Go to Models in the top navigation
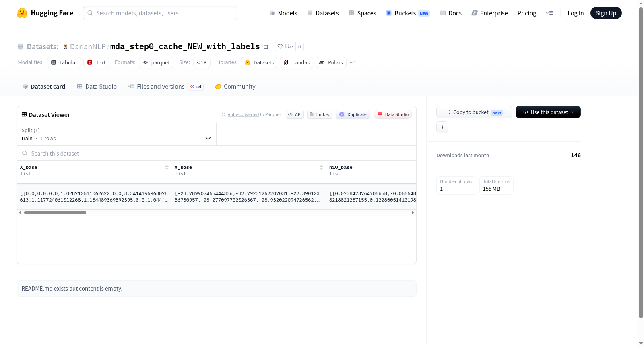The height and width of the screenshot is (347, 644). point(283,13)
